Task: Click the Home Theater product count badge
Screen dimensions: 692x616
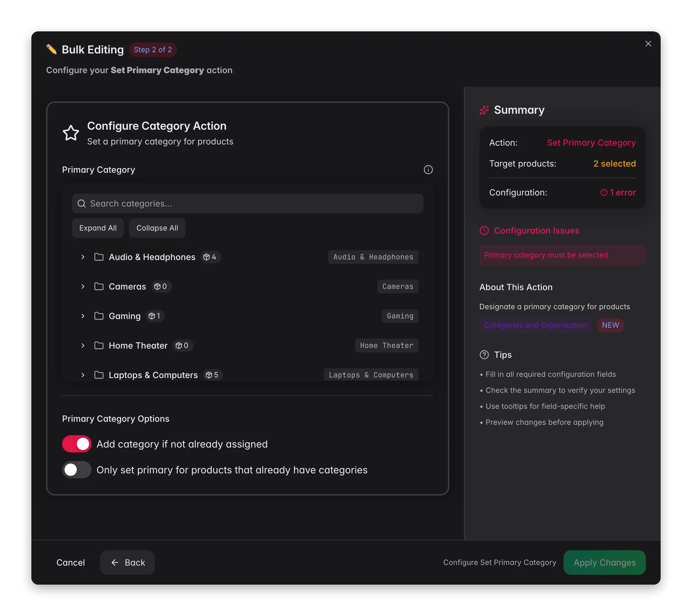Action: pyautogui.click(x=183, y=346)
